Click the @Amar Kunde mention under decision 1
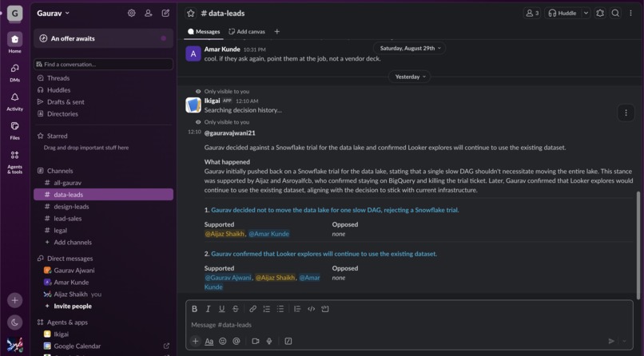Screen dimensions: 644x356 click(x=268, y=234)
